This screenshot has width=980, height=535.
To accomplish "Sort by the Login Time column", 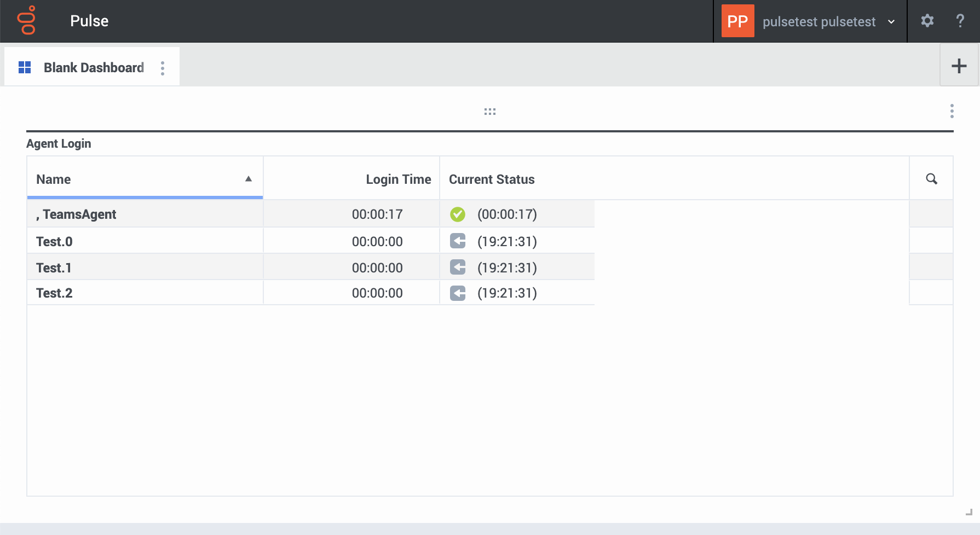I will coord(351,179).
